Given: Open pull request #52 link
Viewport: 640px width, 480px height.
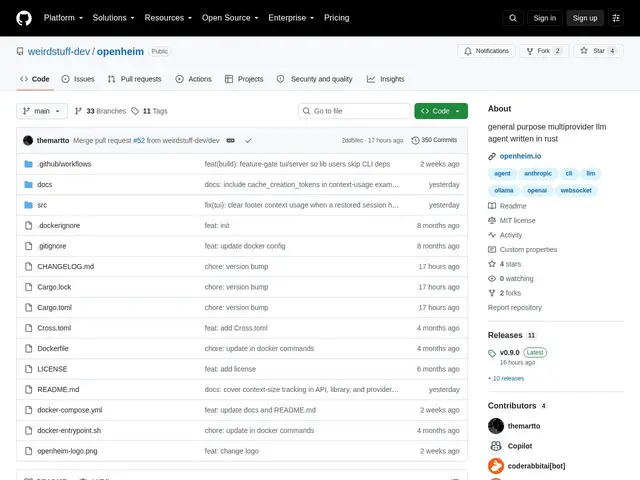Looking at the screenshot, I should click(139, 140).
